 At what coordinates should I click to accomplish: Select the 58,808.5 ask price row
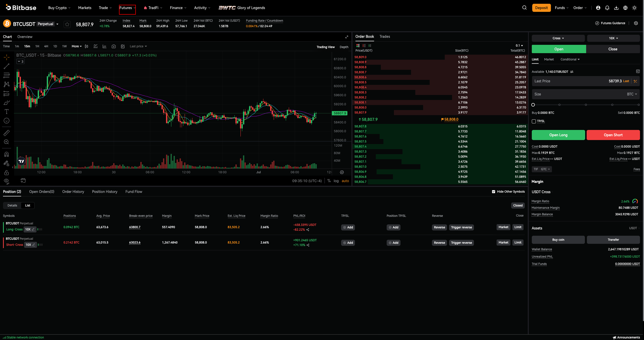440,82
